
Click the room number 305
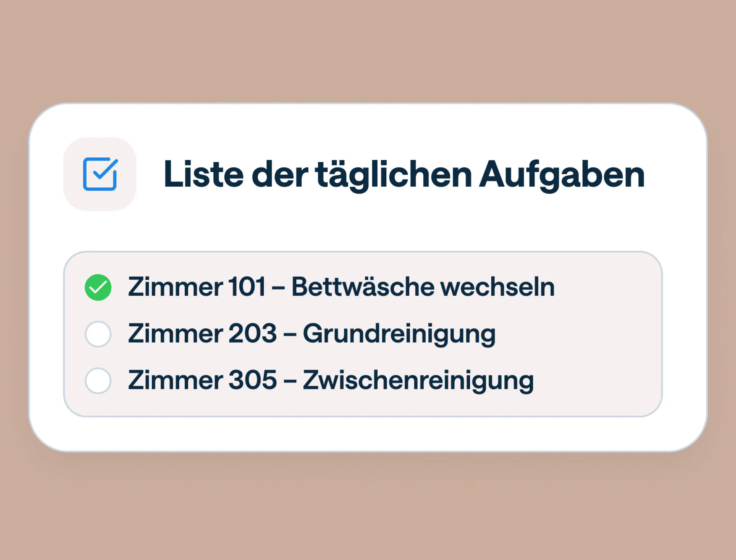252,381
